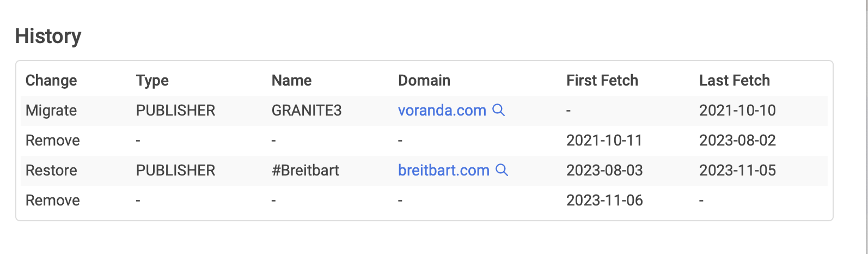Click the Last Fetch column header
Viewport: 868px width, 254px height.
734,81
